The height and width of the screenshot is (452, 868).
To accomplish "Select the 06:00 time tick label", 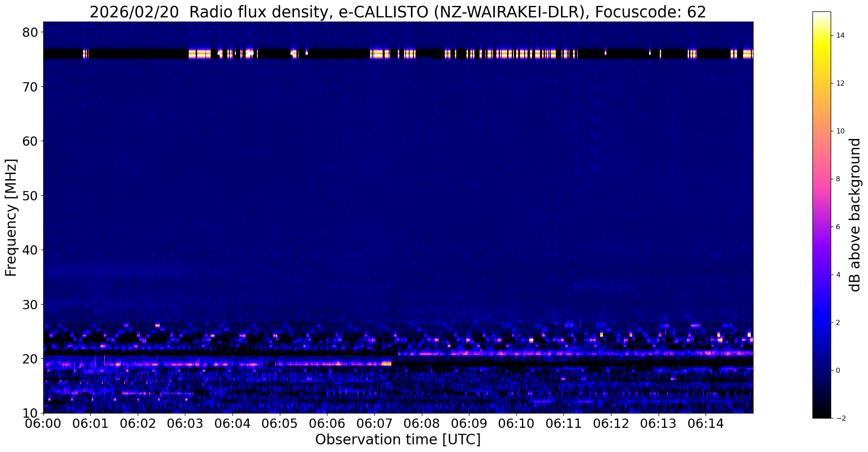I will [x=43, y=423].
